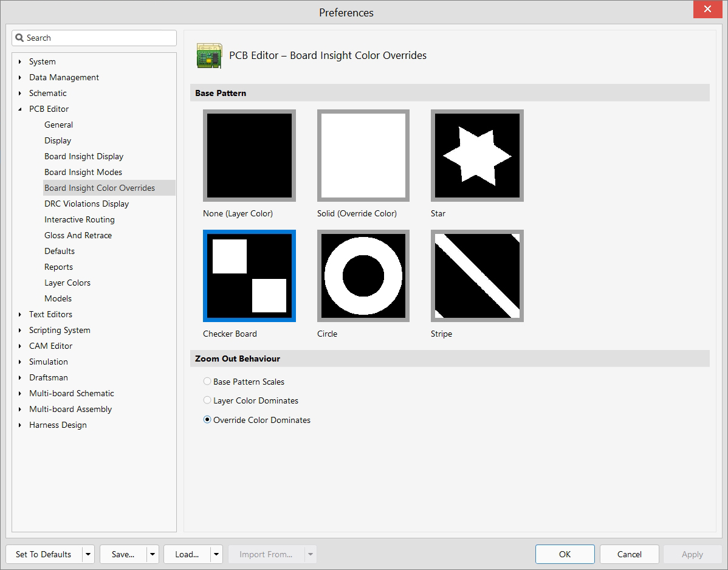Expand the Data Management node
728x570 pixels.
click(x=20, y=78)
